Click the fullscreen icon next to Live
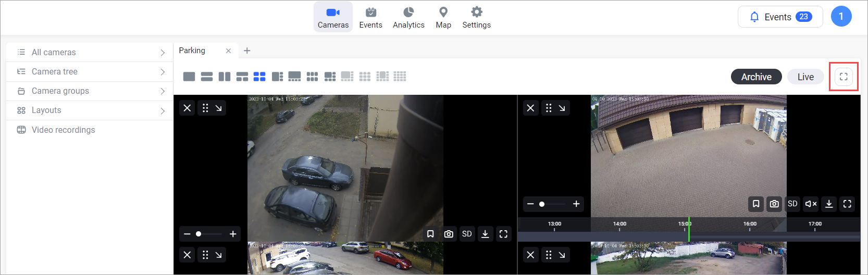868x275 pixels. 844,77
